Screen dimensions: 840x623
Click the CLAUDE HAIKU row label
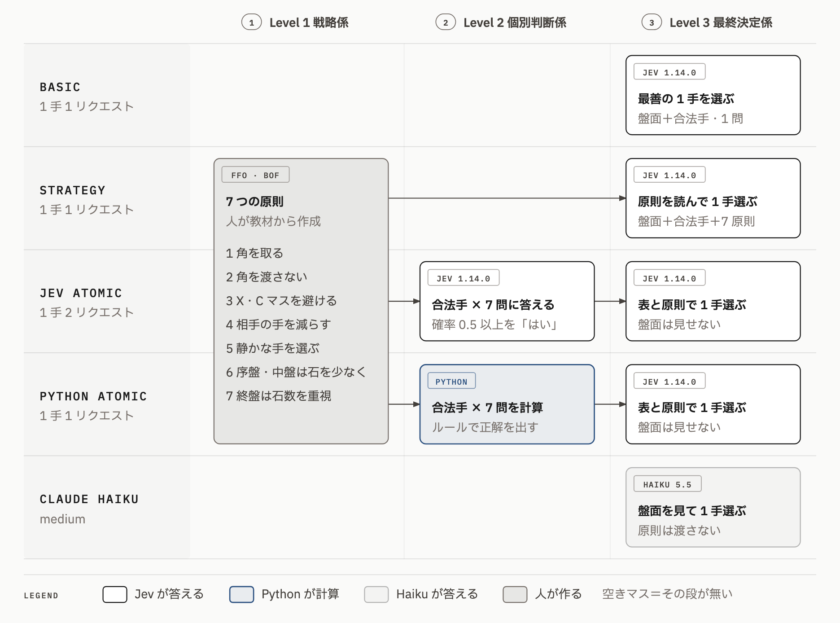pyautogui.click(x=89, y=499)
